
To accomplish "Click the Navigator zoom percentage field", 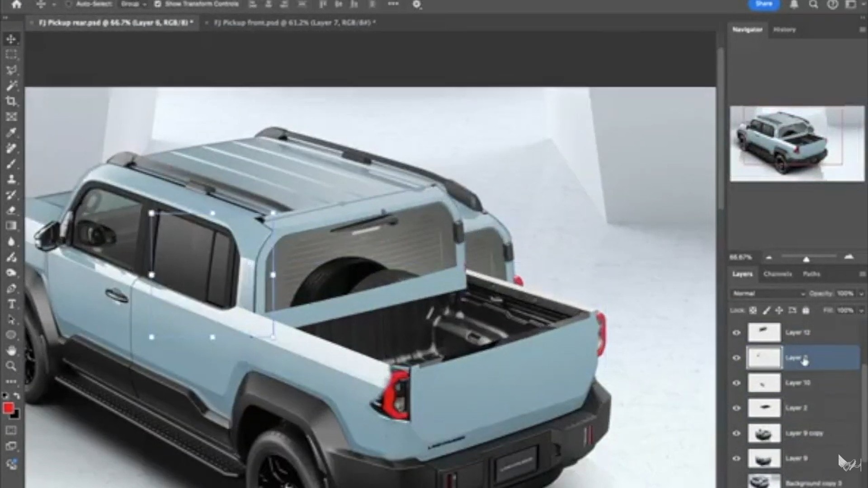I will coord(741,257).
